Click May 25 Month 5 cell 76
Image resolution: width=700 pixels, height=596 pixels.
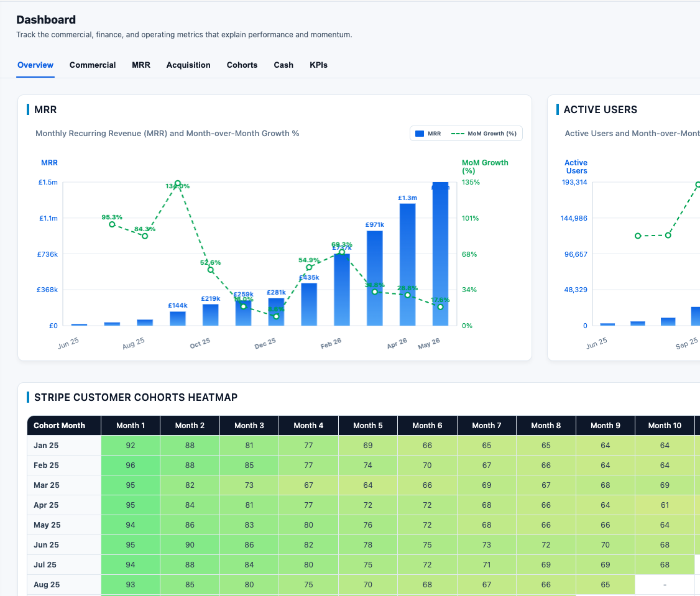(368, 525)
